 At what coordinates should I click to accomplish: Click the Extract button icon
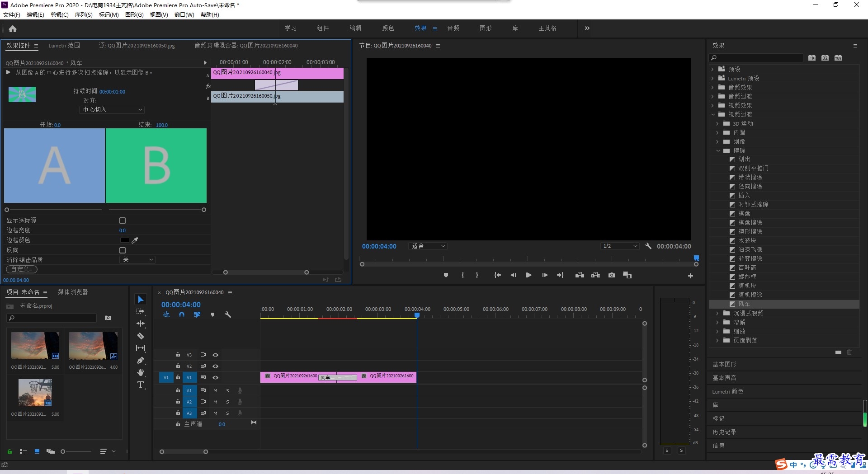[596, 275]
